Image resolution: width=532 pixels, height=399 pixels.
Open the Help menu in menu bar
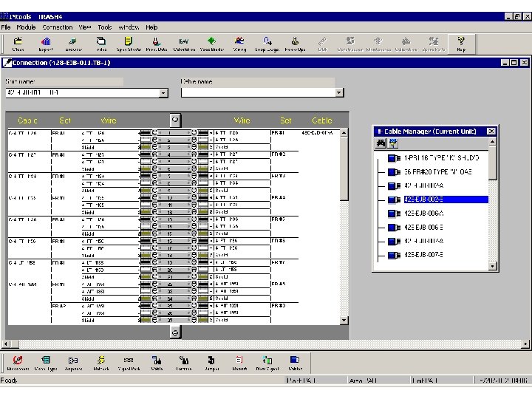point(151,27)
